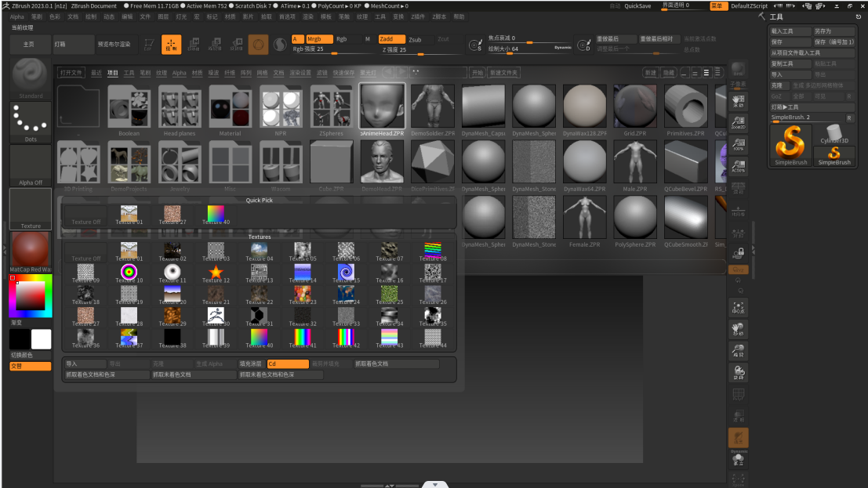Image resolution: width=868 pixels, height=488 pixels.
Task: Switch to the 项目 (Project) lightbox tab
Action: 112,73
